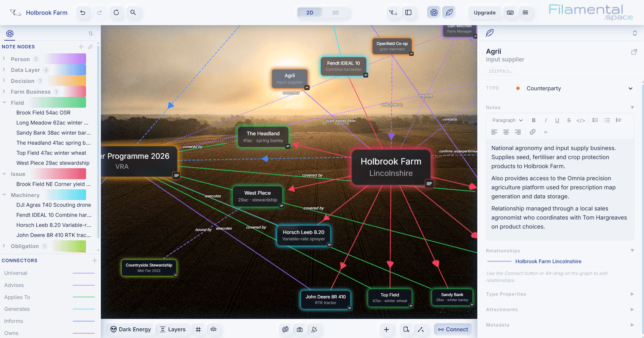The image size is (644, 338).
Task: Open the search magnifier tool
Action: (x=133, y=13)
